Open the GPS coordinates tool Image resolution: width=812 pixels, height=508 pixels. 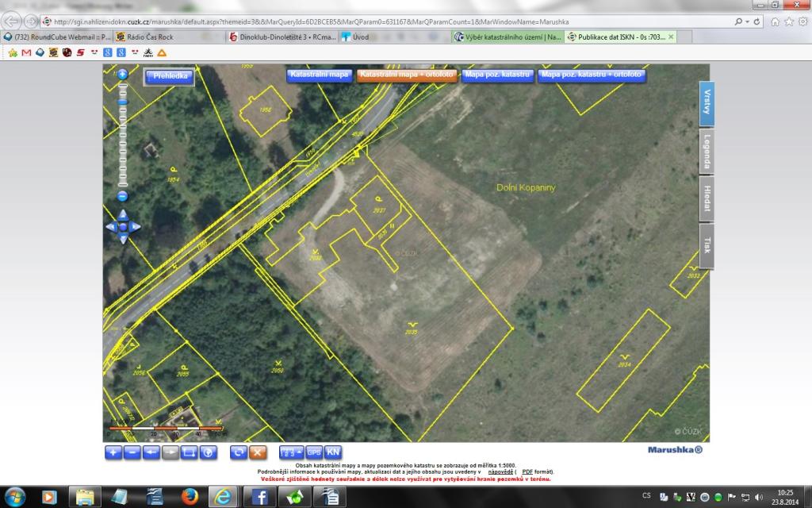tap(314, 452)
